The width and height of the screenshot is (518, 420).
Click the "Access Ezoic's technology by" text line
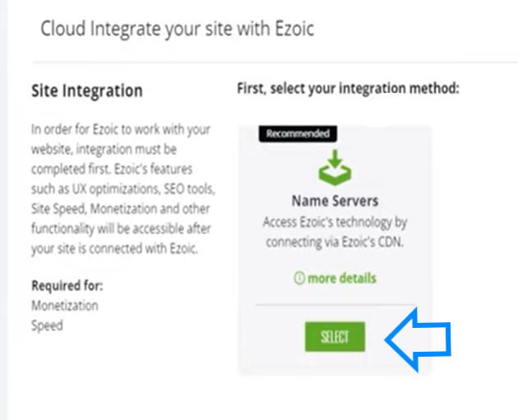click(334, 222)
